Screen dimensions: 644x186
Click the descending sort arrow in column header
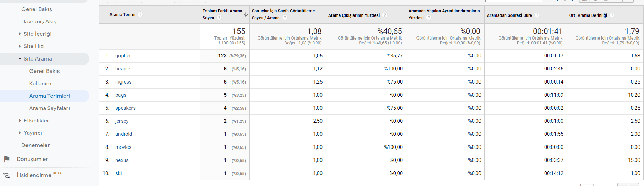point(246,14)
